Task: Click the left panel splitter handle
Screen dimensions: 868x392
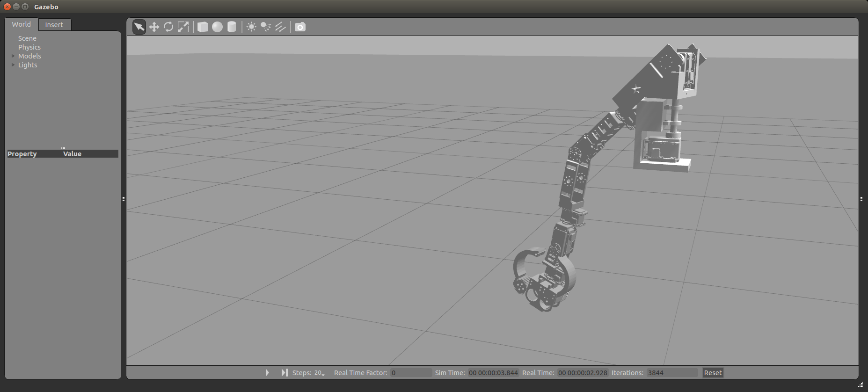Action: click(x=124, y=199)
